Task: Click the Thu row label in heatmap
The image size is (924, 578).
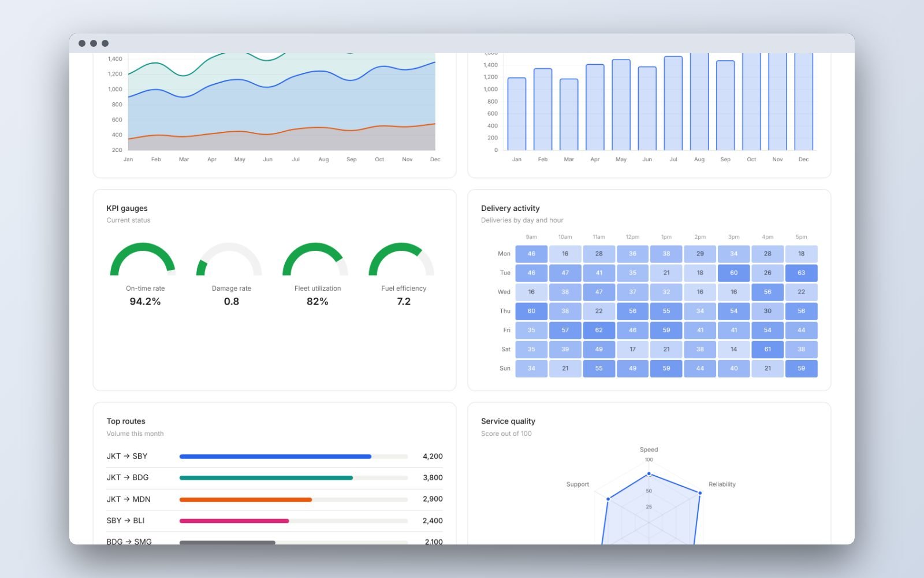Action: tap(505, 311)
